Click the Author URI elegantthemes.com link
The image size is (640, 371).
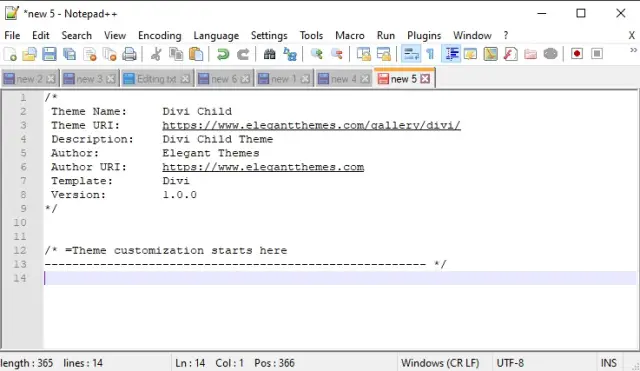tap(263, 167)
